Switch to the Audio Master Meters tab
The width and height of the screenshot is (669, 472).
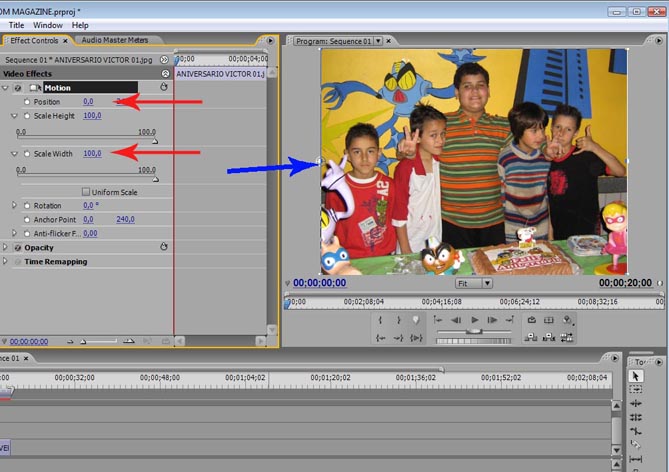[x=114, y=41]
